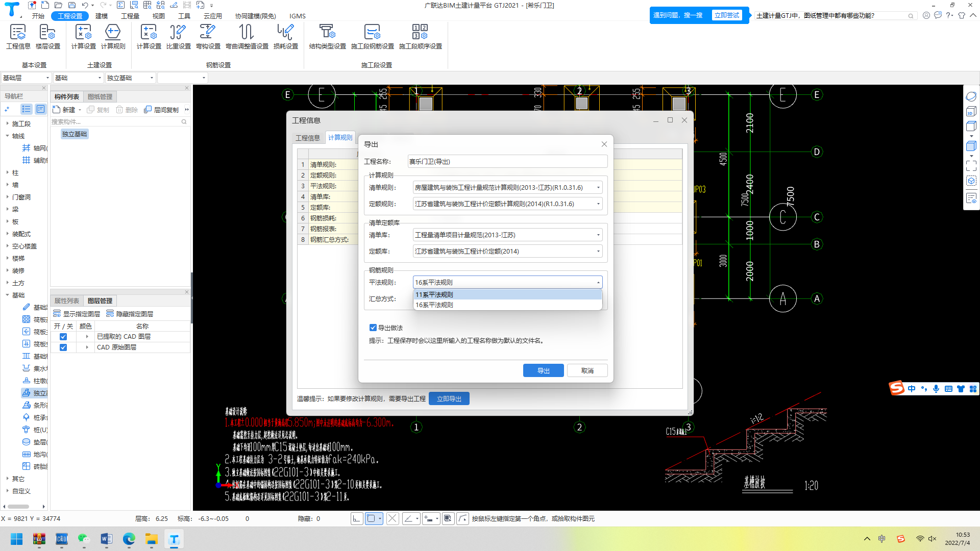This screenshot has height=551, width=980.
Task: Collapse 平法规则 dropdown list
Action: click(598, 282)
